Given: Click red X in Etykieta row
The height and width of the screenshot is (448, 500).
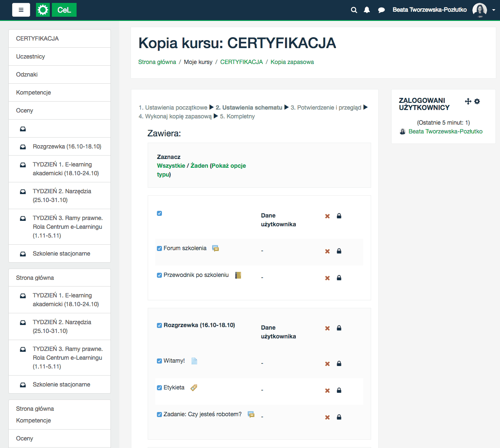Looking at the screenshot, I should pyautogui.click(x=327, y=391).
